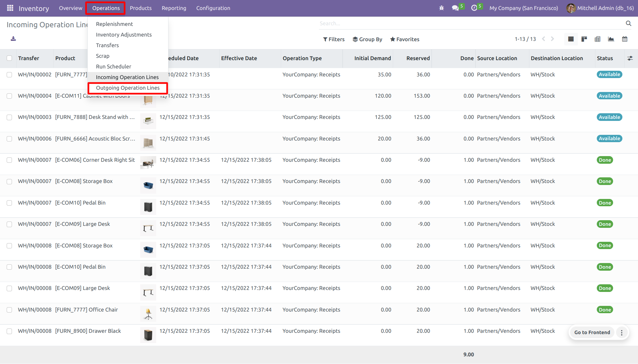Tick the select-all header checkbox
The width and height of the screenshot is (638, 364).
tap(9, 58)
